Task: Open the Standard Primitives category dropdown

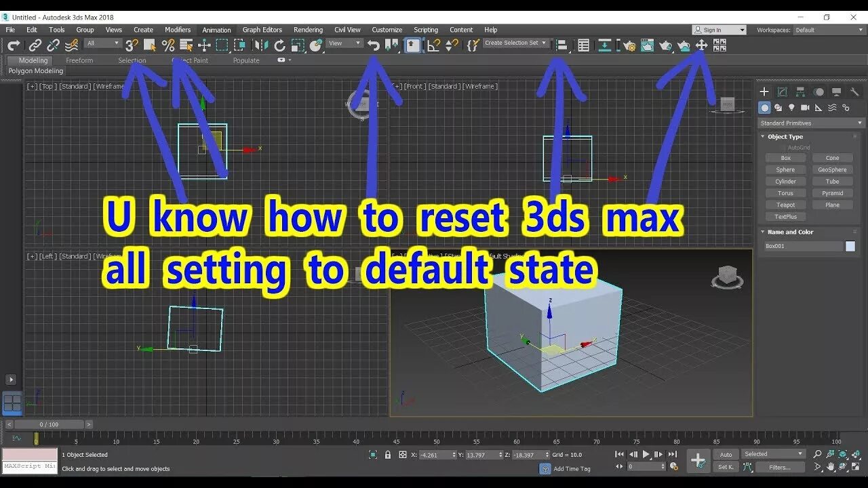Action: pos(811,123)
